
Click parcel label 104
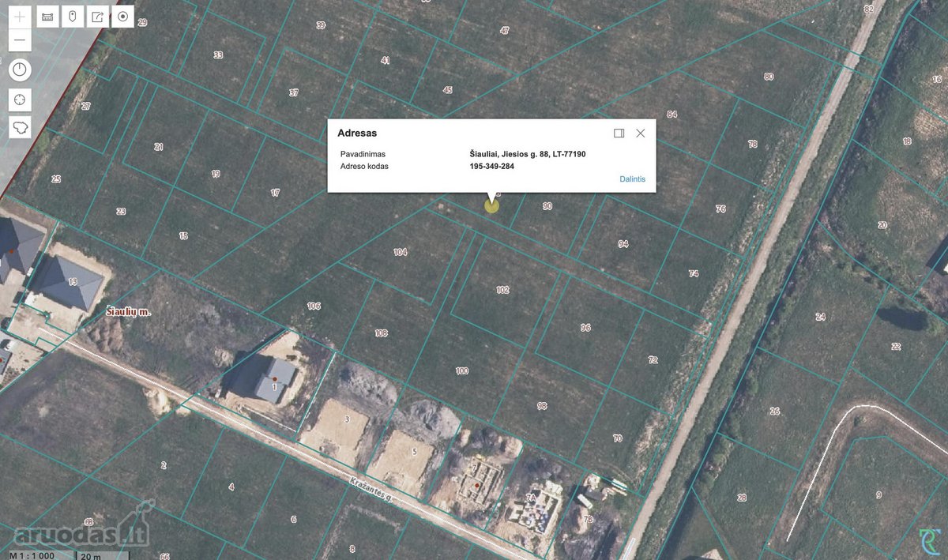[x=400, y=252]
